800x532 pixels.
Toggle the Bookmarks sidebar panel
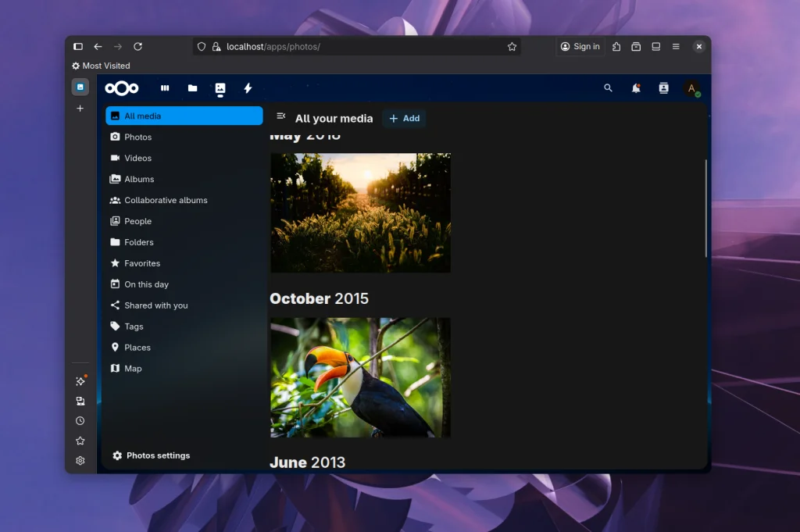click(x=80, y=440)
